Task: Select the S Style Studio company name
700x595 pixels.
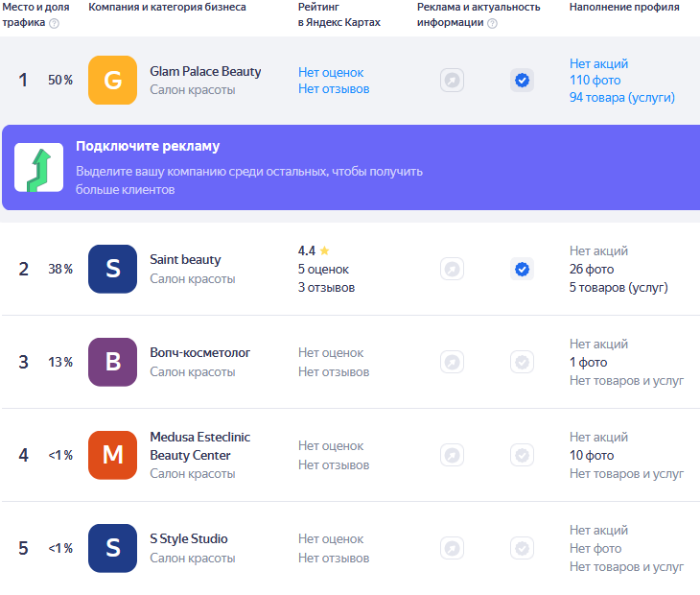Action: coord(189,538)
